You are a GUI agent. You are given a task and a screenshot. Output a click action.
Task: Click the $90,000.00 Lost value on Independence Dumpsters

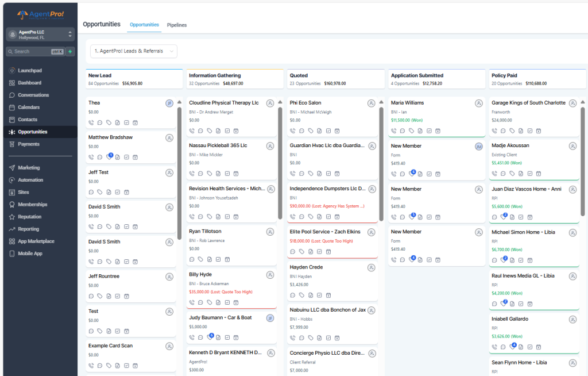(327, 206)
